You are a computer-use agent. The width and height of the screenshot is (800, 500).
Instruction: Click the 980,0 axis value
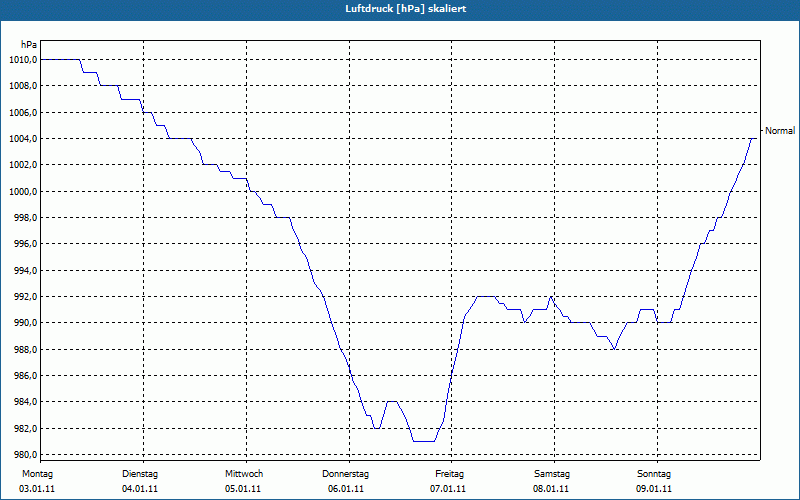(x=25, y=455)
